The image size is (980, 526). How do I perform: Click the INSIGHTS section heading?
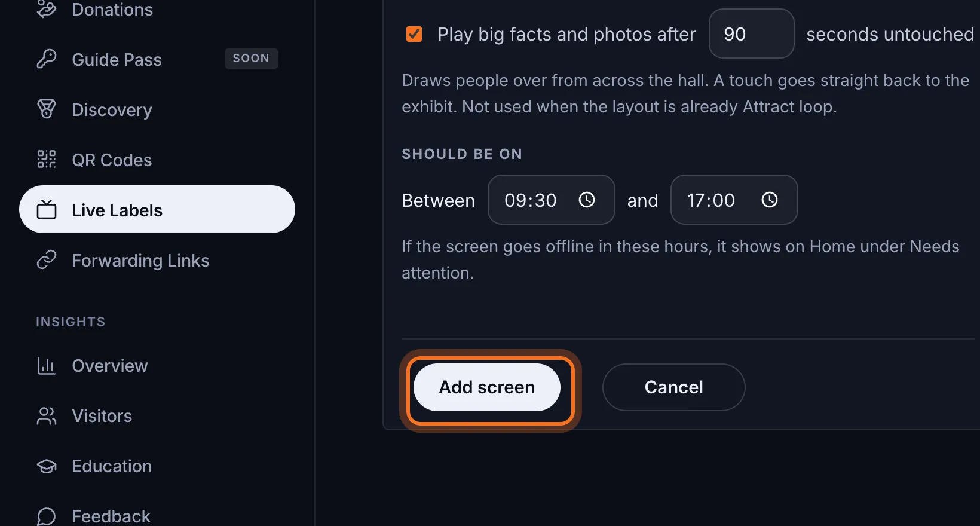click(71, 322)
